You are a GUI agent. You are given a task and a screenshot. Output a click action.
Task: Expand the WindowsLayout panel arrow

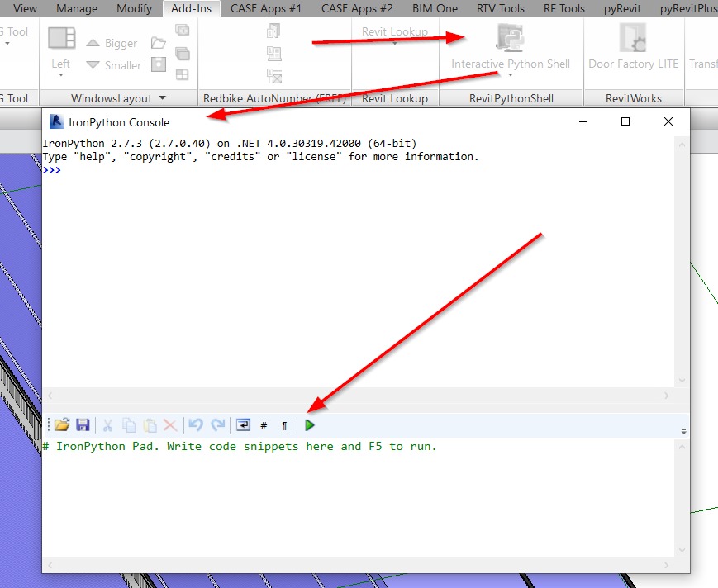point(163,98)
